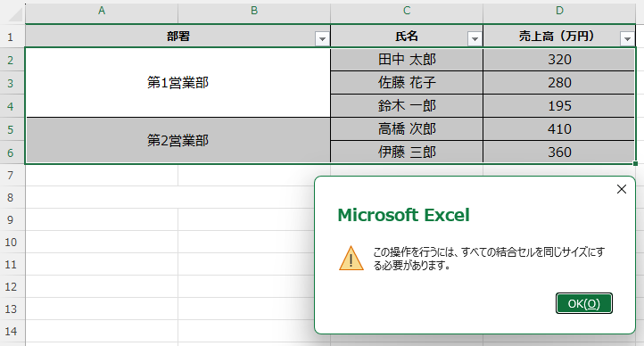Click the Microsoft Excel dialog title

(403, 215)
